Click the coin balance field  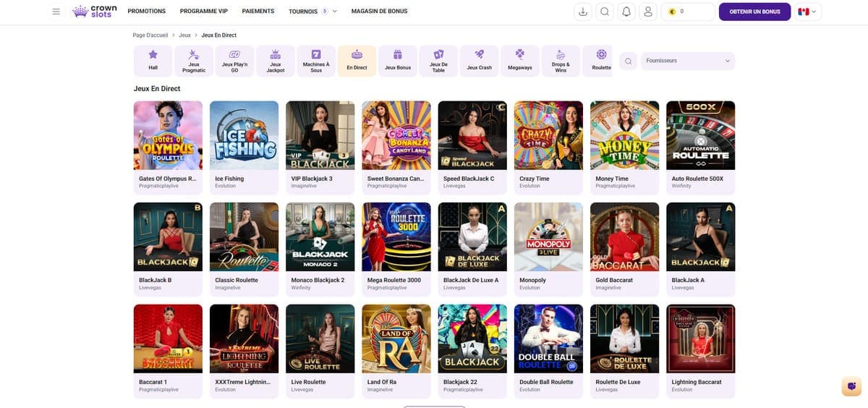[688, 12]
